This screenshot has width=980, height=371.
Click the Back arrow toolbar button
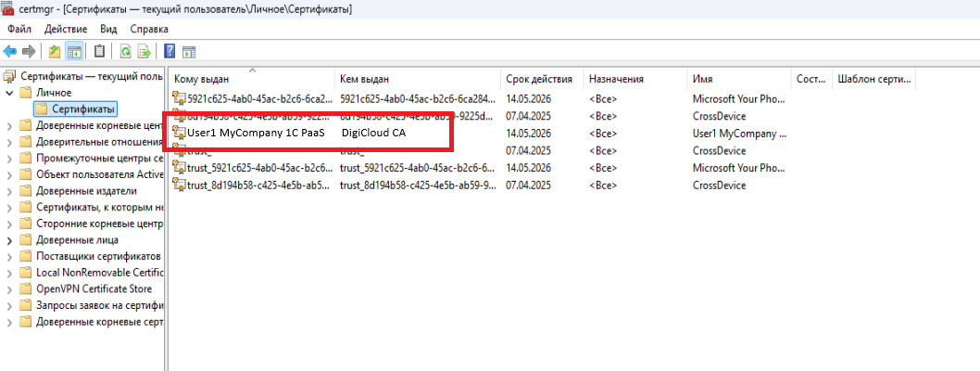pyautogui.click(x=10, y=51)
